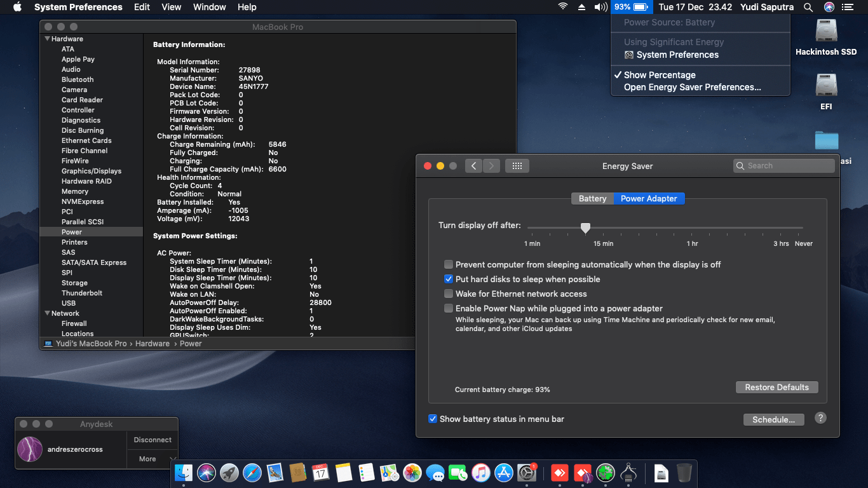Screen dimensions: 868x488
Task: Click the Restore Defaults button
Action: (x=776, y=387)
